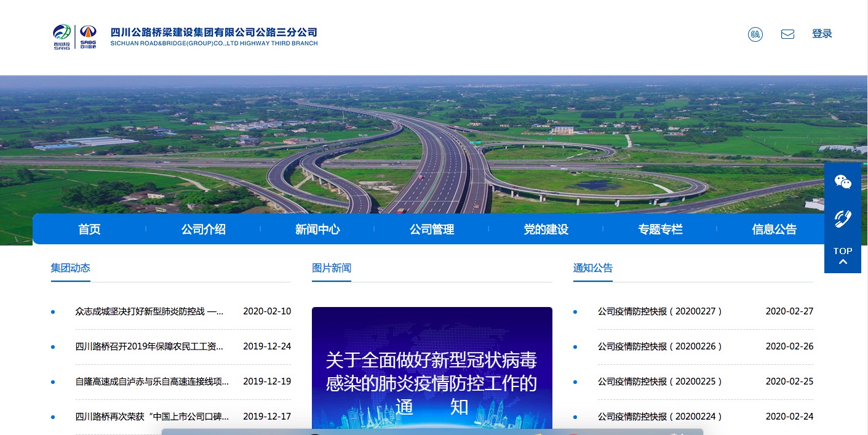Click the OA system icon in header

pos(755,34)
